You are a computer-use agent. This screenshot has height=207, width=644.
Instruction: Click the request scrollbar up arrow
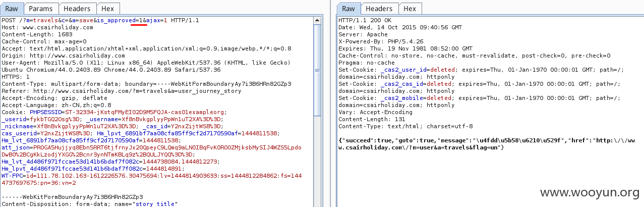317,20
